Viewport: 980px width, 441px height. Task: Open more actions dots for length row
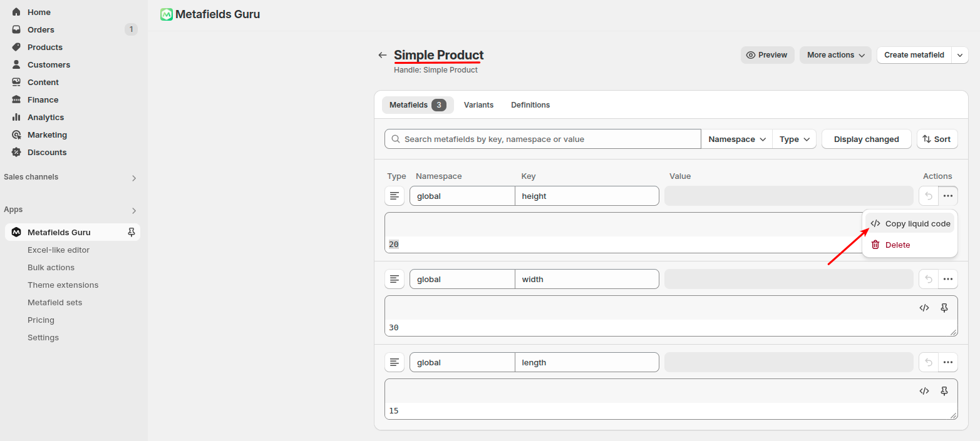(x=948, y=362)
